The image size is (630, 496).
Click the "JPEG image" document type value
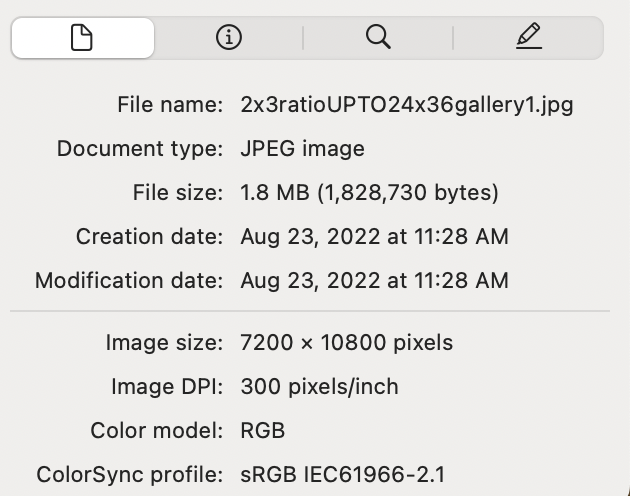[x=302, y=149]
